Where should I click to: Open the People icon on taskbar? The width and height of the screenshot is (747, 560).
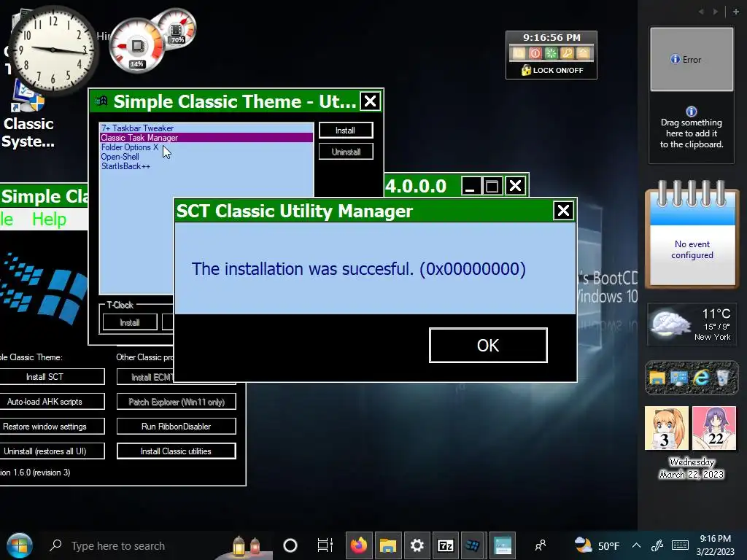[541, 545]
